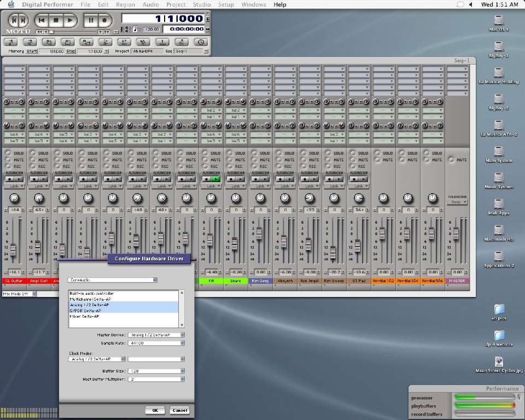
Task: Click the clock icon button in control panel
Action: pos(201,42)
